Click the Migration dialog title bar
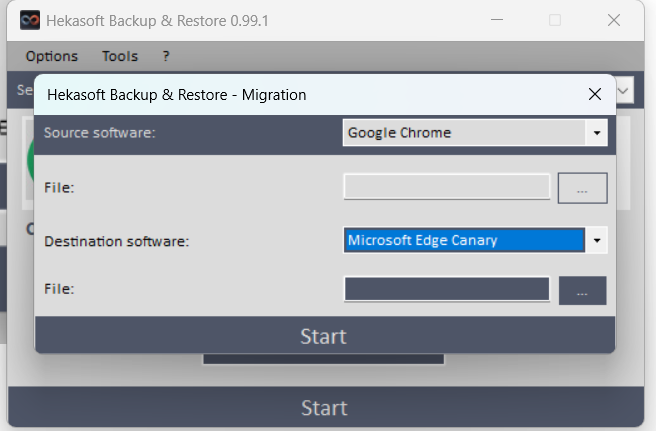Screen dimensions: 656x431 click(x=300, y=95)
